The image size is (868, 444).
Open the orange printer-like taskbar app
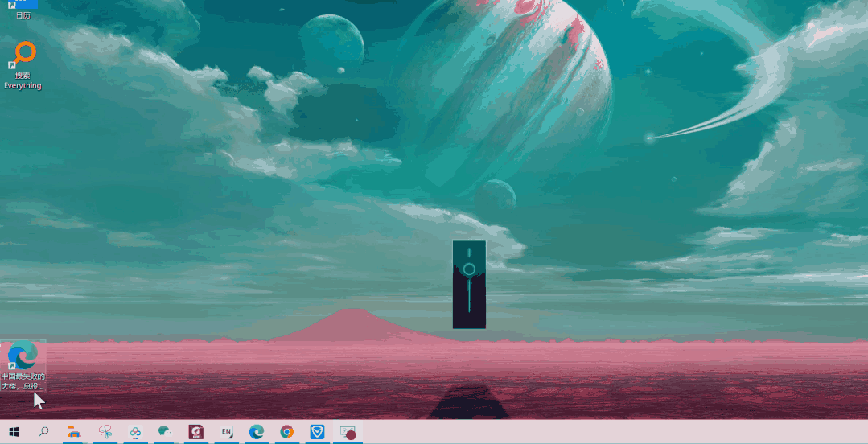74,432
